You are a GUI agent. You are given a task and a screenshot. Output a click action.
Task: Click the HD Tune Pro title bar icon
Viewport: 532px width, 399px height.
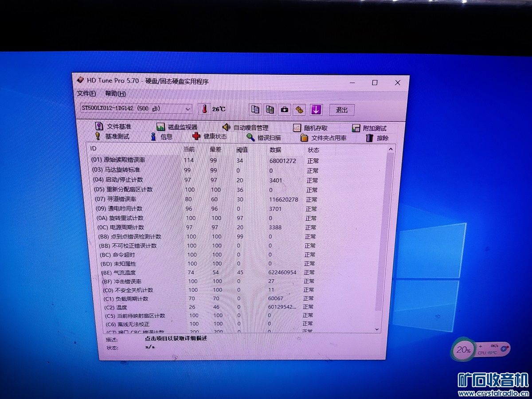[x=80, y=80]
